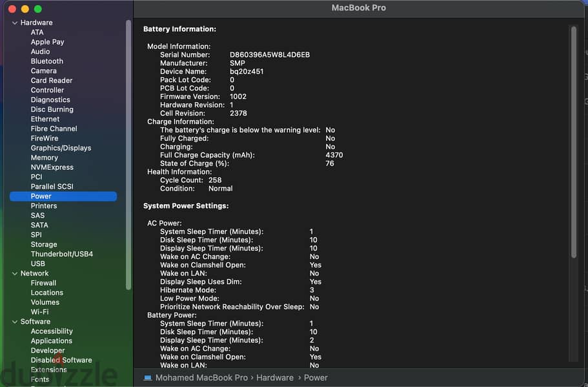This screenshot has height=387, width=588.
Task: Open Firewall under Network
Action: point(43,283)
